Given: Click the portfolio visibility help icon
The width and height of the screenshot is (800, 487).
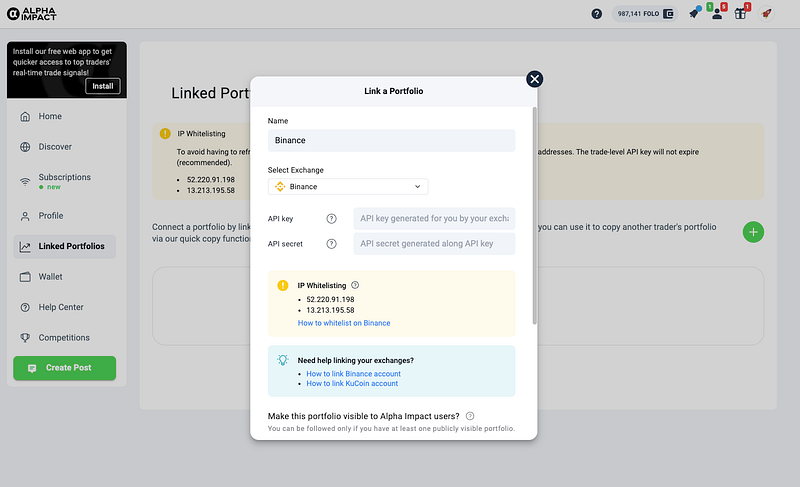Looking at the screenshot, I should 470,416.
